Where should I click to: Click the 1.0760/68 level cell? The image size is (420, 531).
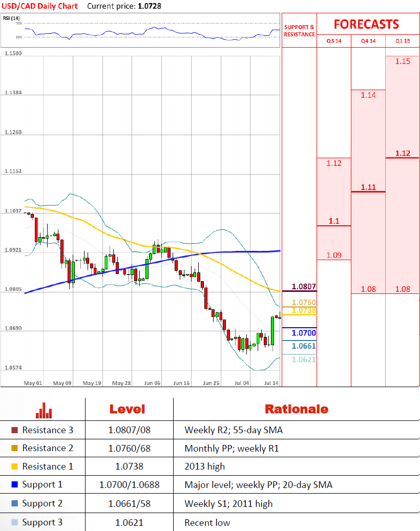point(130,449)
